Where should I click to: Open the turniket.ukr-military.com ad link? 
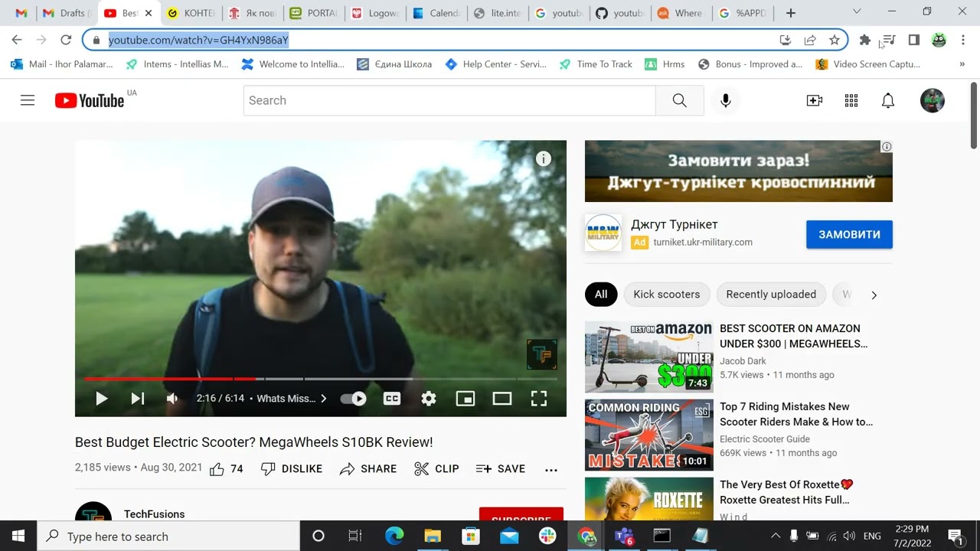(703, 242)
